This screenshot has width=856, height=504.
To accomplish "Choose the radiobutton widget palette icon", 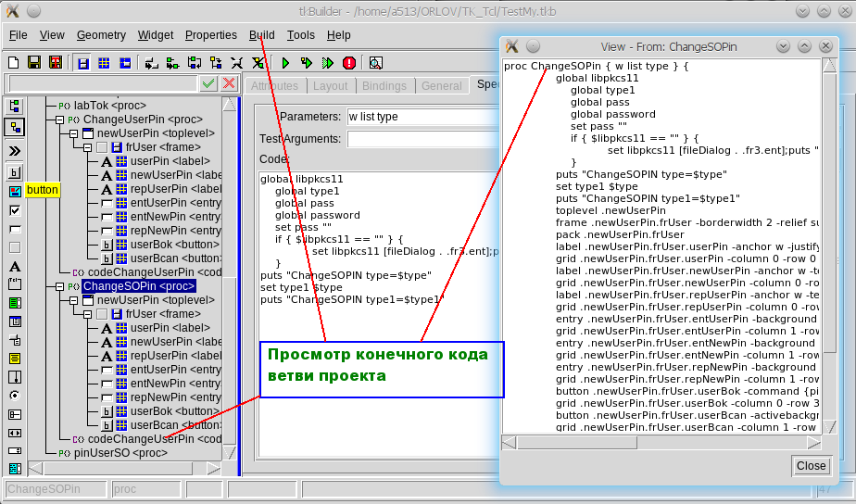I will pyautogui.click(x=15, y=396).
